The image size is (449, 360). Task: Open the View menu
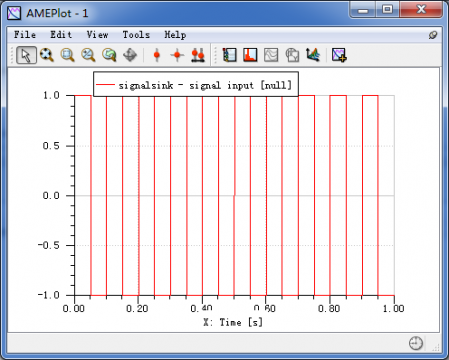[x=97, y=35]
